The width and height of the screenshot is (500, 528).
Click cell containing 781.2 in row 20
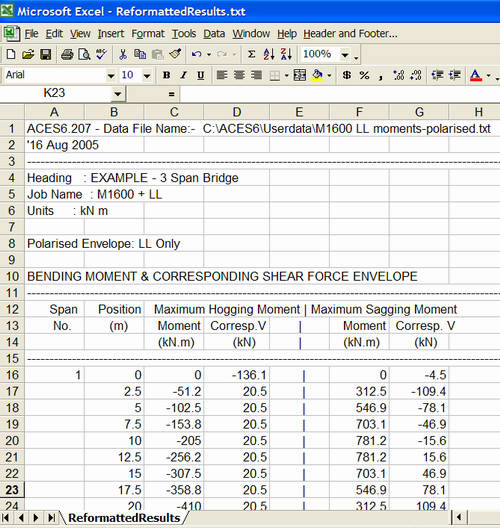(359, 440)
